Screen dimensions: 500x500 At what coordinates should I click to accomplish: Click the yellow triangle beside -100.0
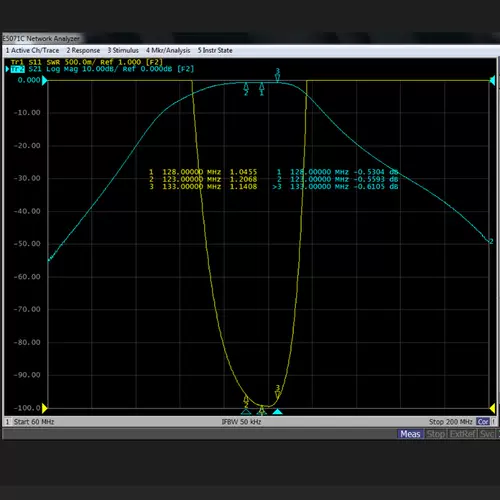tap(45, 408)
